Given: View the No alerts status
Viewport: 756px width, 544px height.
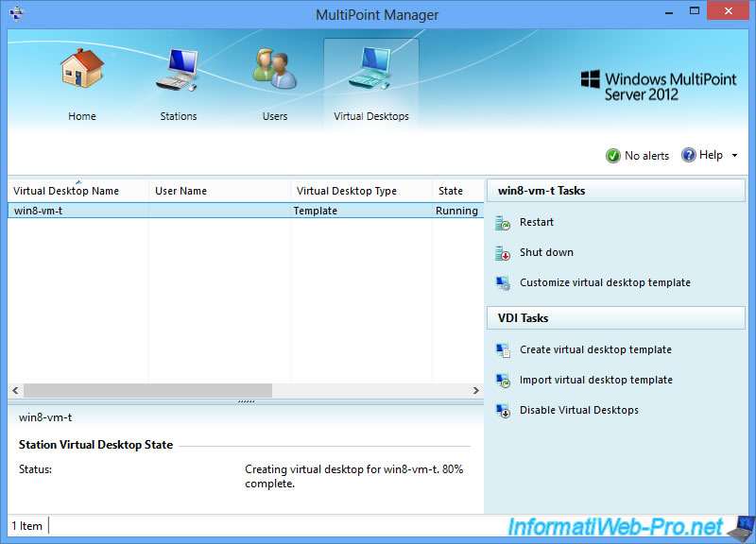Looking at the screenshot, I should click(x=646, y=156).
